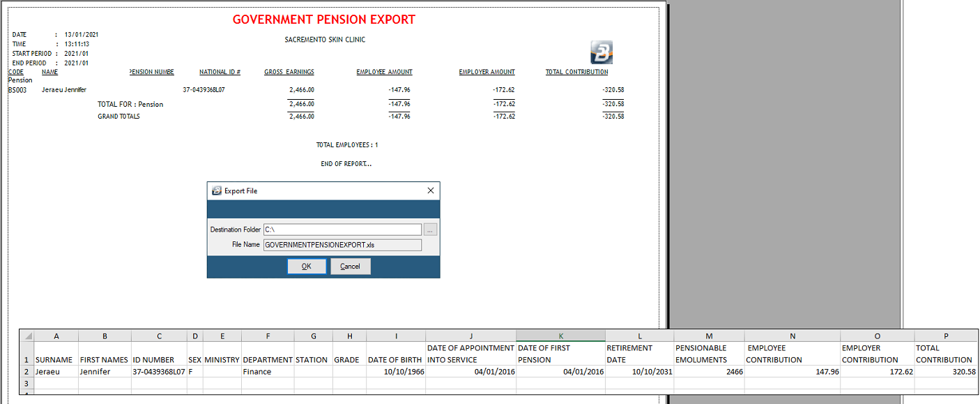The width and height of the screenshot is (980, 404).
Task: Click the Destination Folder field
Action: (x=342, y=229)
